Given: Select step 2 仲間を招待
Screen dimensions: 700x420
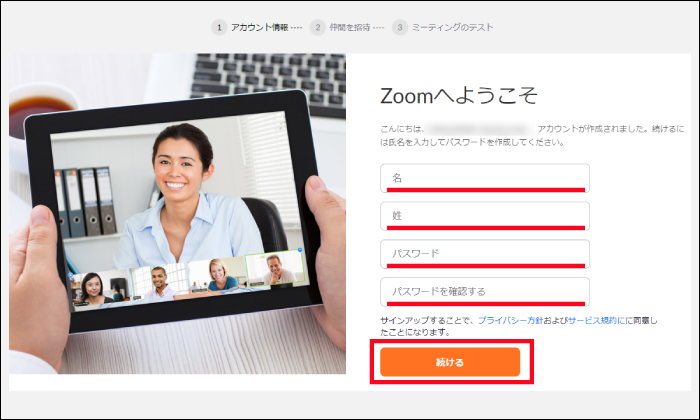Looking at the screenshot, I should click(x=342, y=27).
